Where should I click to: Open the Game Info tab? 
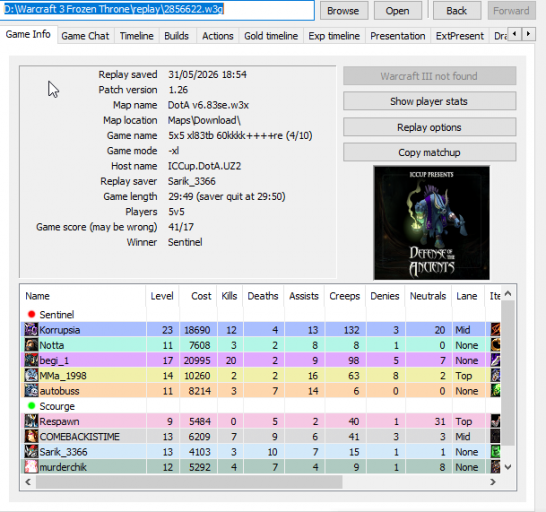tap(28, 34)
